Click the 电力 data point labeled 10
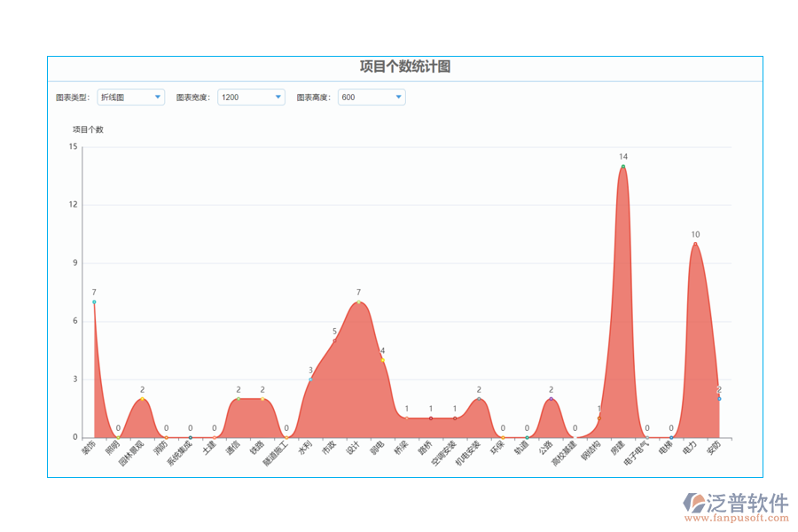The width and height of the screenshot is (798, 532). click(x=695, y=244)
